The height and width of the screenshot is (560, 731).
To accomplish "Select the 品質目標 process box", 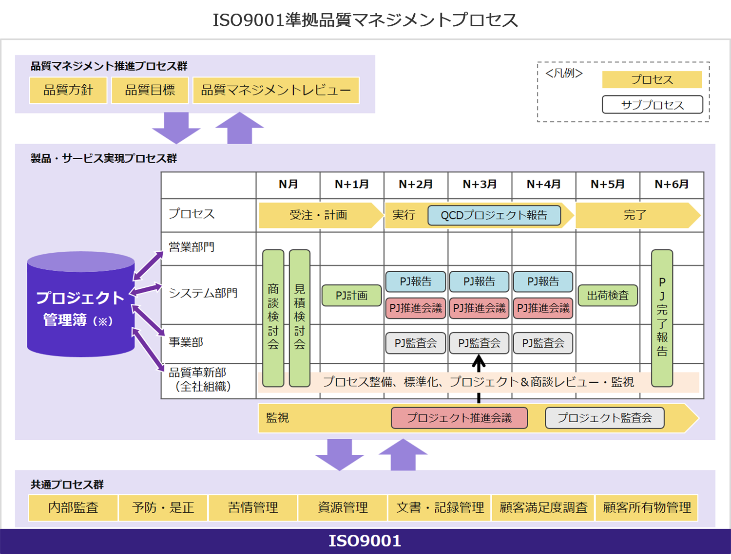I will click(x=150, y=90).
